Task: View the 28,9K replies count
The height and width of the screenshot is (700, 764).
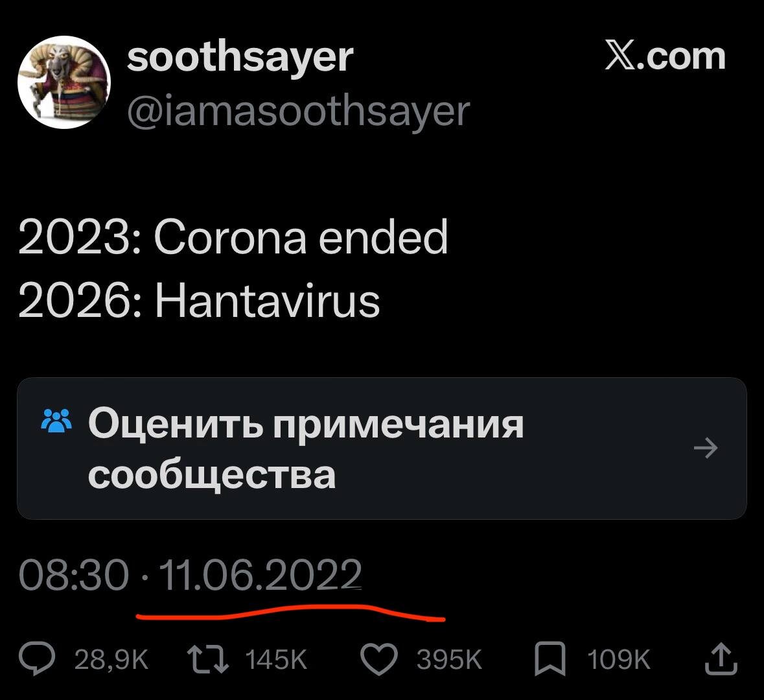Action: (x=111, y=660)
